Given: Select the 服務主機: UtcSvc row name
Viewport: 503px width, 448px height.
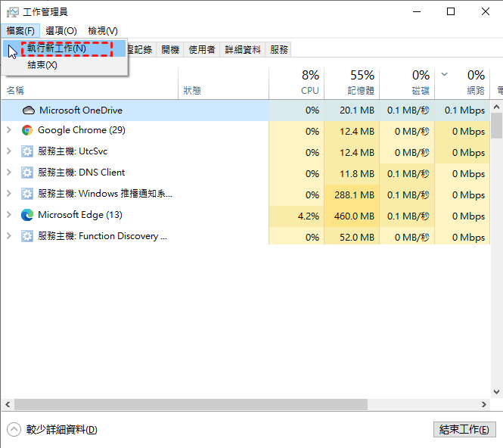Looking at the screenshot, I should (73, 151).
